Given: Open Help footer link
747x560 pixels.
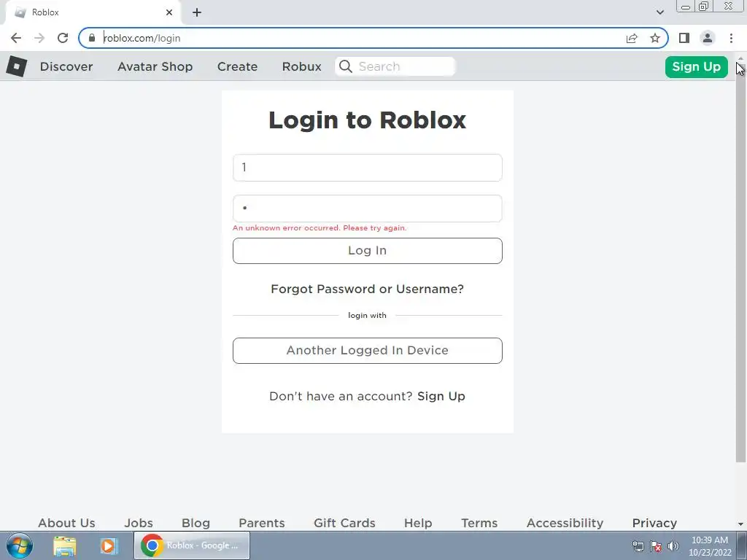Looking at the screenshot, I should point(418,523).
